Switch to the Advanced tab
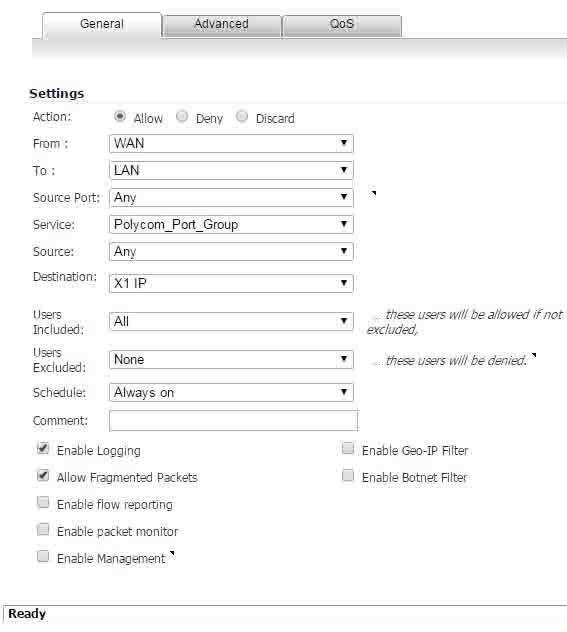Viewport: 567px width, 632px height. click(222, 26)
